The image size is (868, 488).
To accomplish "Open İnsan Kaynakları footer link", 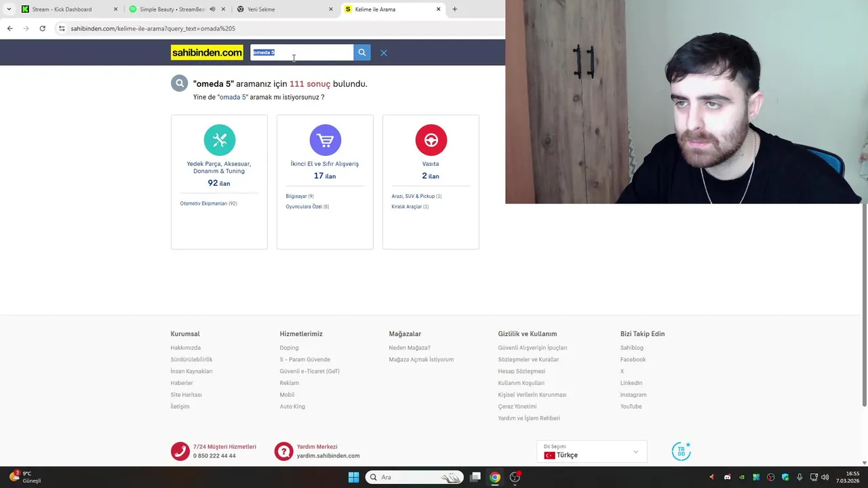I will [x=192, y=371].
